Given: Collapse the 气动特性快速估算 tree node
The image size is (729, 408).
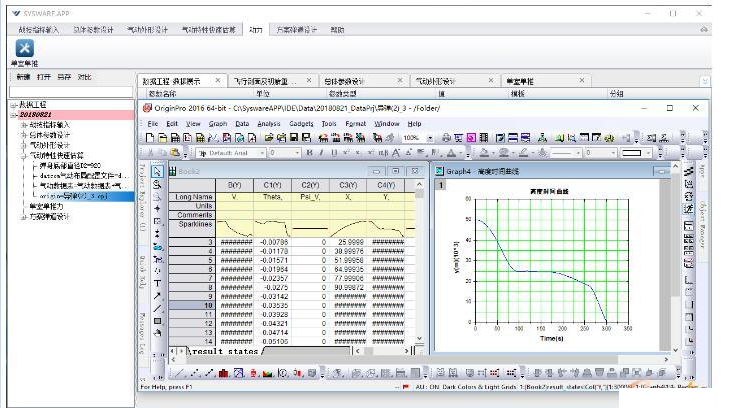Looking at the screenshot, I should 23,156.
